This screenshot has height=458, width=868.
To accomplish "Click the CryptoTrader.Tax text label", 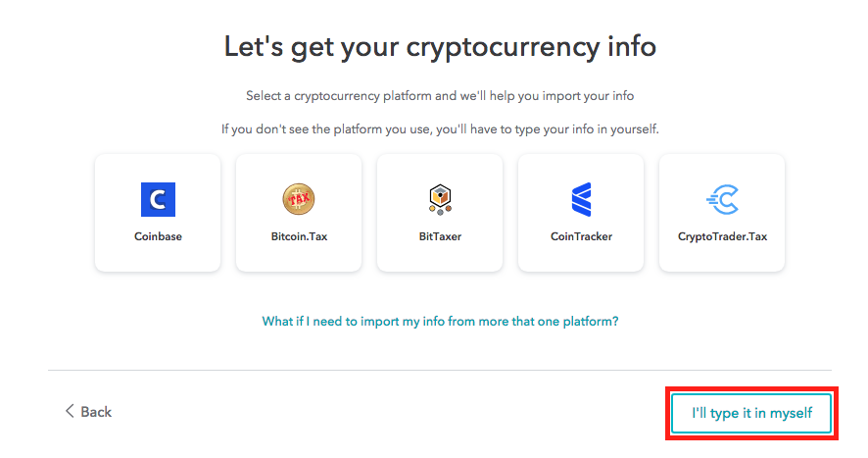I will [722, 236].
